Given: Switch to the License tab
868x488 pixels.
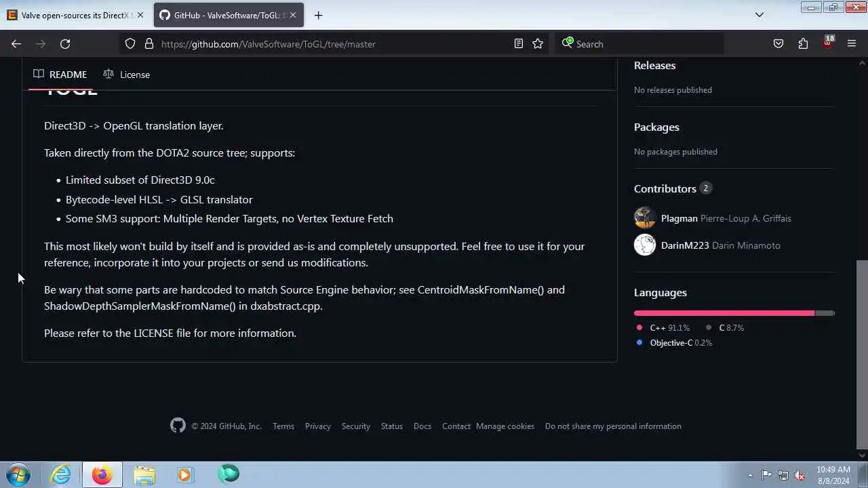Looking at the screenshot, I should pos(126,75).
